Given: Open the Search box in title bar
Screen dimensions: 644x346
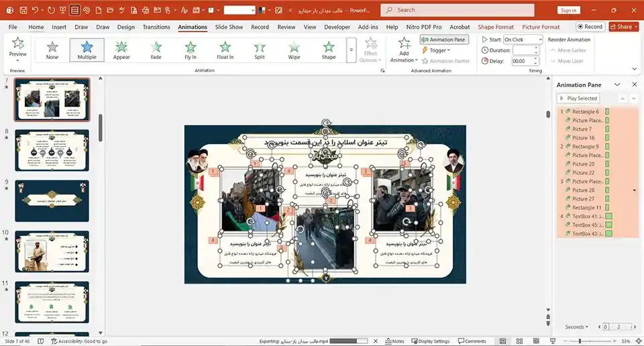Looking at the screenshot, I should (x=458, y=10).
